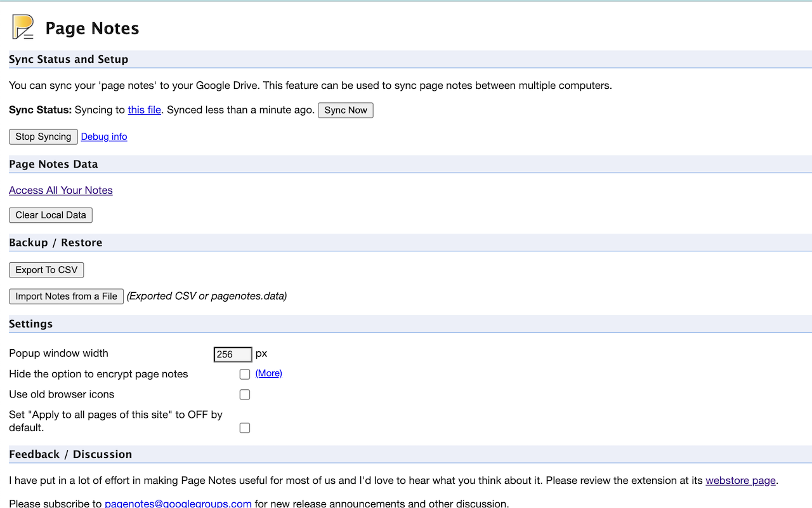Click the Sync Status and Setup header
The width and height of the screenshot is (812, 508).
[x=69, y=59]
